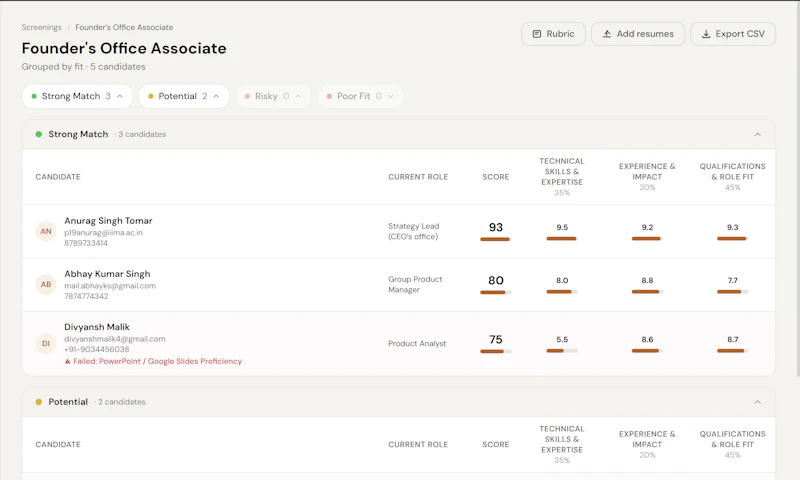
Task: Click experience score 8.8
Action: [x=647, y=280]
